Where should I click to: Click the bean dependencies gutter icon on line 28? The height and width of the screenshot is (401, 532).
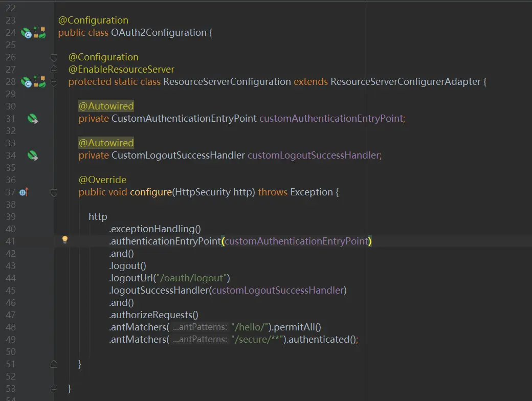(x=40, y=82)
